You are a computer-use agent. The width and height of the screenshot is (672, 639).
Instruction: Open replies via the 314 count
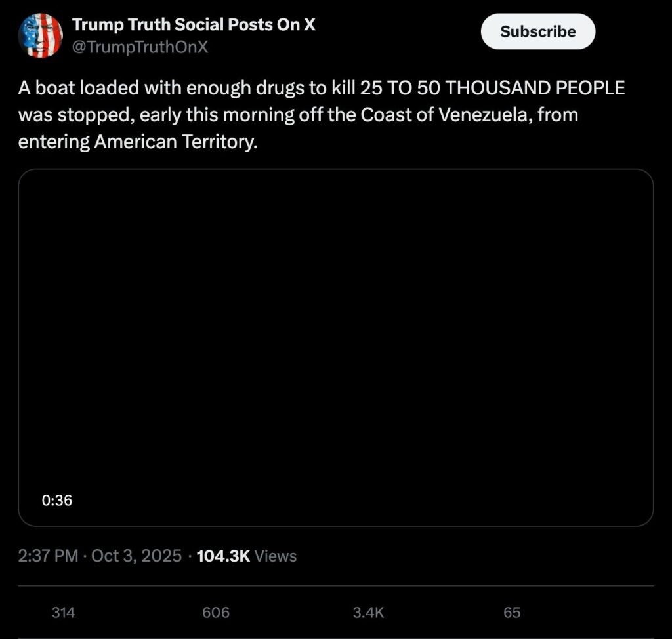click(63, 613)
